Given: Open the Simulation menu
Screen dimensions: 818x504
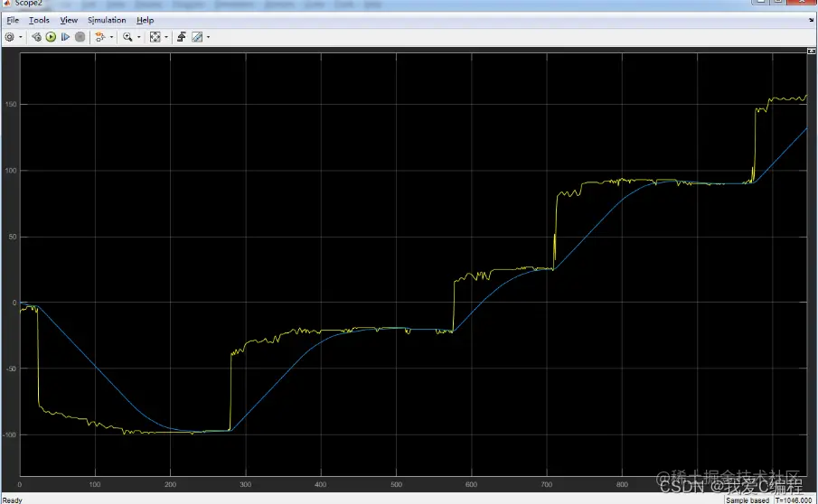Looking at the screenshot, I should (x=107, y=20).
